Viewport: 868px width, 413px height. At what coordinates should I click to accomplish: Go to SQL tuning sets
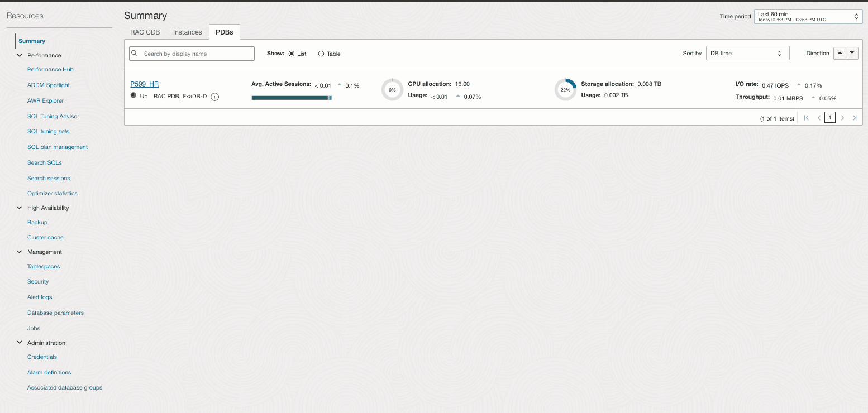49,132
